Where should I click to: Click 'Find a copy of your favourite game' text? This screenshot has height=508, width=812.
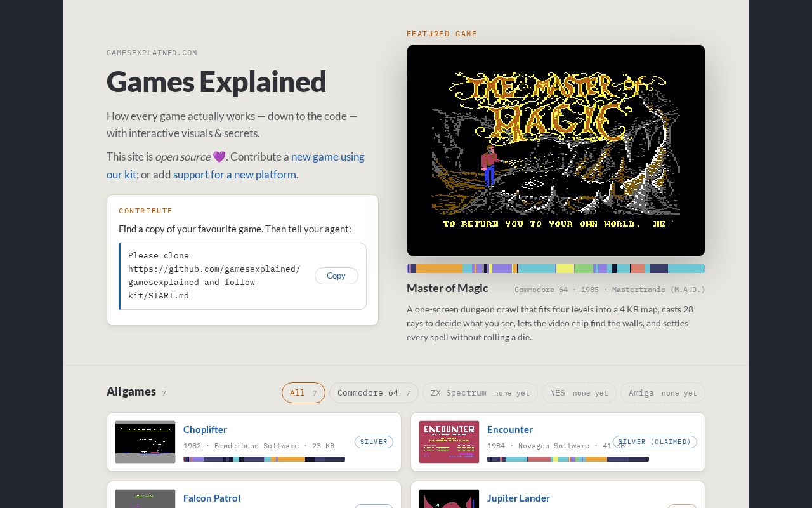tap(235, 229)
